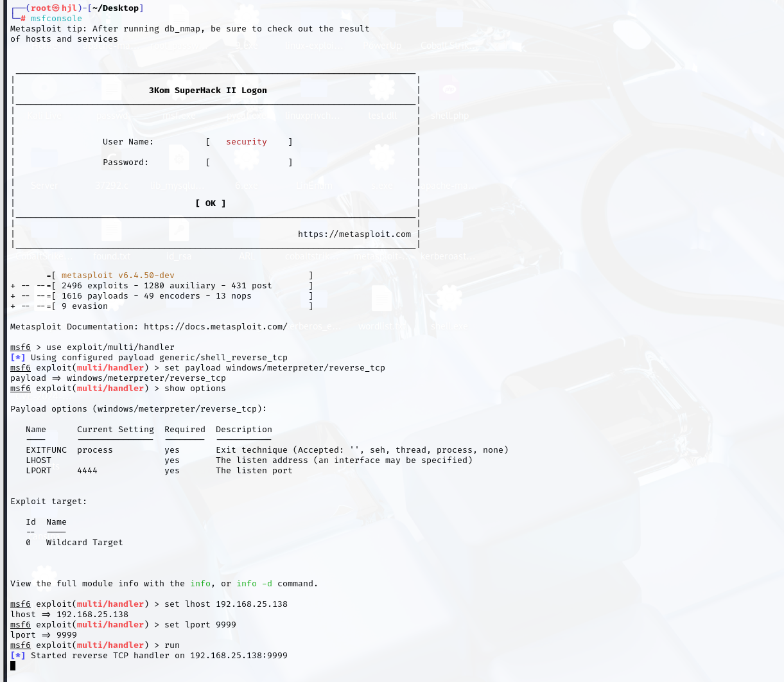Click the 'metasploit v6.4.50-dev' version text
The height and width of the screenshot is (682, 784).
tap(118, 275)
